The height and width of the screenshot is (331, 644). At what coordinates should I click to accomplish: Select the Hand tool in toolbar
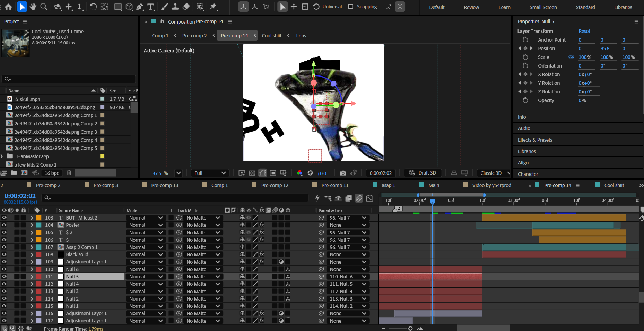pyautogui.click(x=33, y=7)
